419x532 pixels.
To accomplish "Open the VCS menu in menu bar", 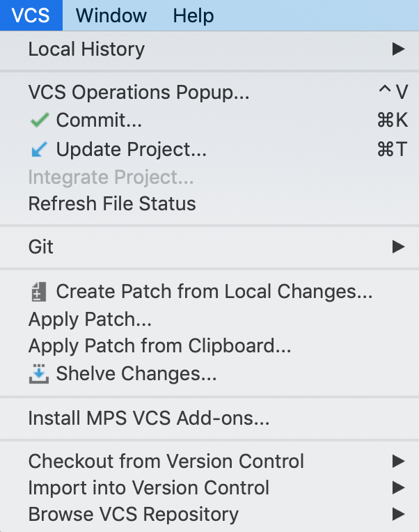I will click(x=31, y=15).
